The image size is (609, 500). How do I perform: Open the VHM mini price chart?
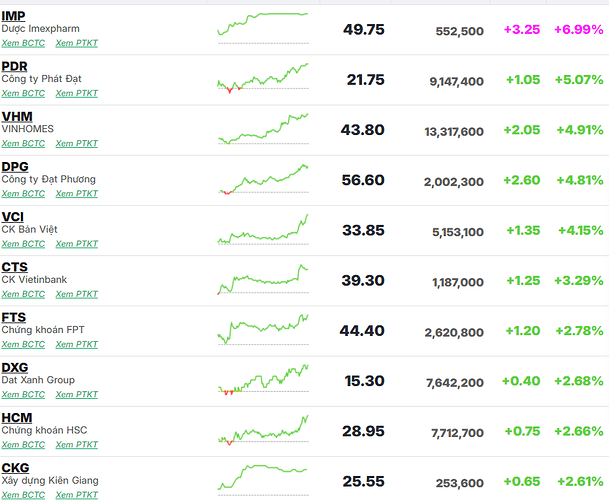(263, 128)
